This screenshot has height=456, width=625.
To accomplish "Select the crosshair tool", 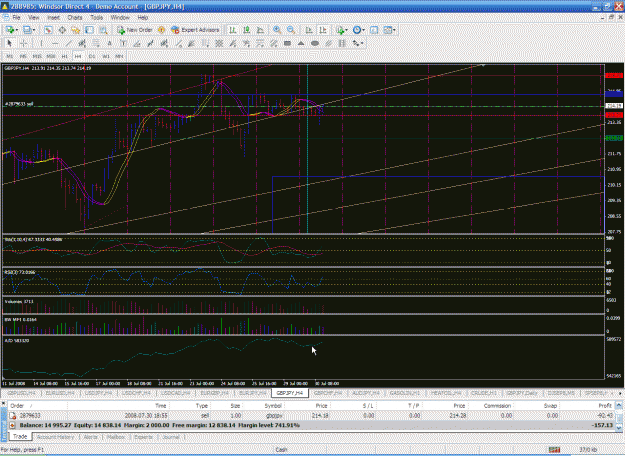I will pyautogui.click(x=24, y=43).
